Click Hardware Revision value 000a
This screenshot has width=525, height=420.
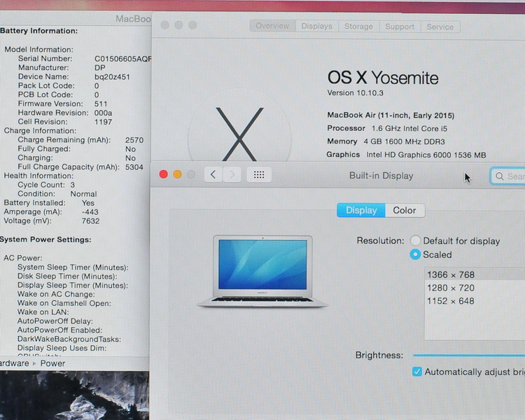103,113
